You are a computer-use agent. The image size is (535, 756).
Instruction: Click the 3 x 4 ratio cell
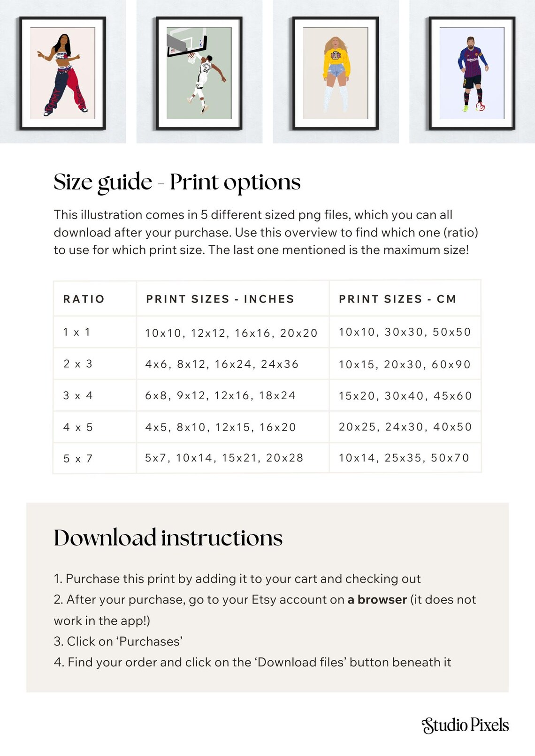pyautogui.click(x=95, y=395)
